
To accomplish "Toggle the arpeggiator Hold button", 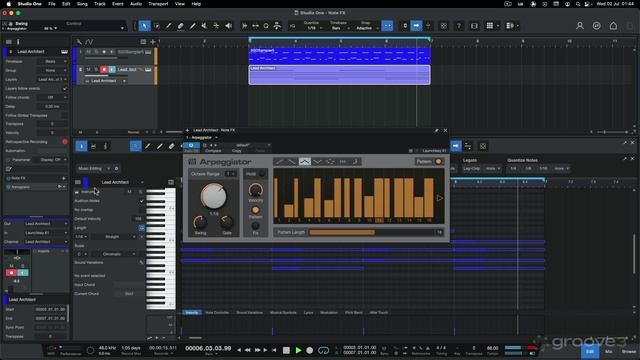I will coord(262,174).
